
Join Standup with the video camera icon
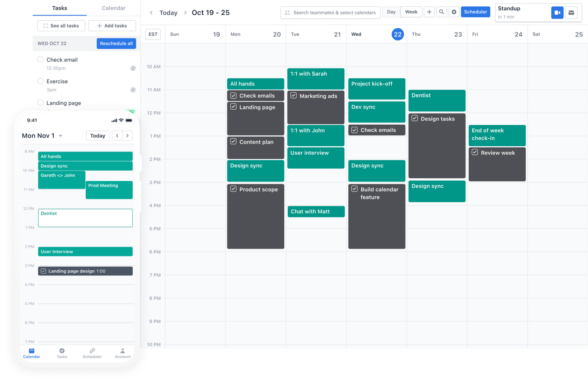coord(557,13)
